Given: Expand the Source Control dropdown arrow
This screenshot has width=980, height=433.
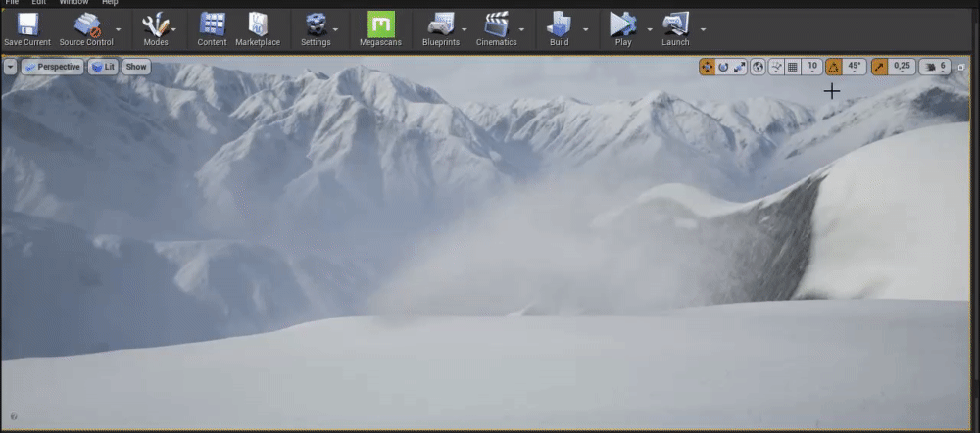Looking at the screenshot, I should coord(119,29).
